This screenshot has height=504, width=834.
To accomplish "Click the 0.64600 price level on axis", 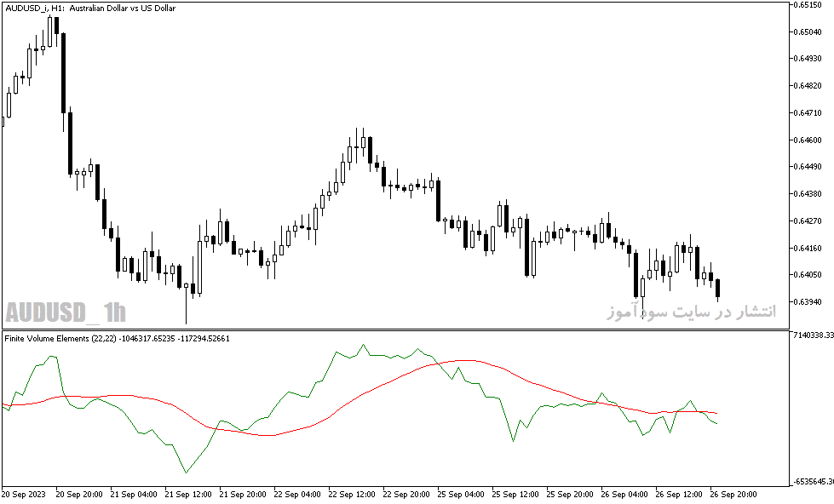I will point(807,140).
